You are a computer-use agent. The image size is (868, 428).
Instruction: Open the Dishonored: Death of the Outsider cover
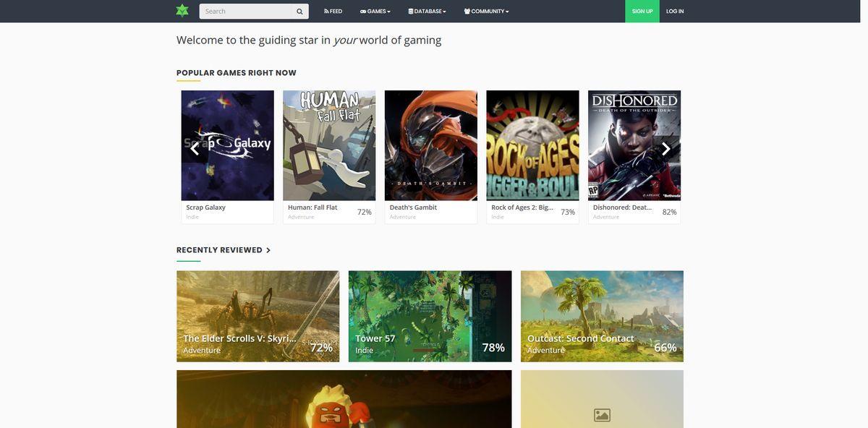point(634,145)
